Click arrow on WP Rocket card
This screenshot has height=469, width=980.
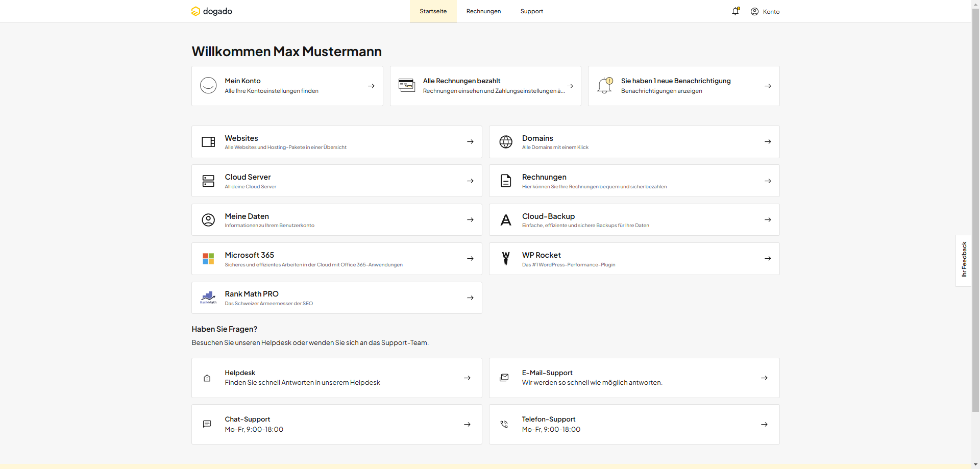(x=768, y=259)
